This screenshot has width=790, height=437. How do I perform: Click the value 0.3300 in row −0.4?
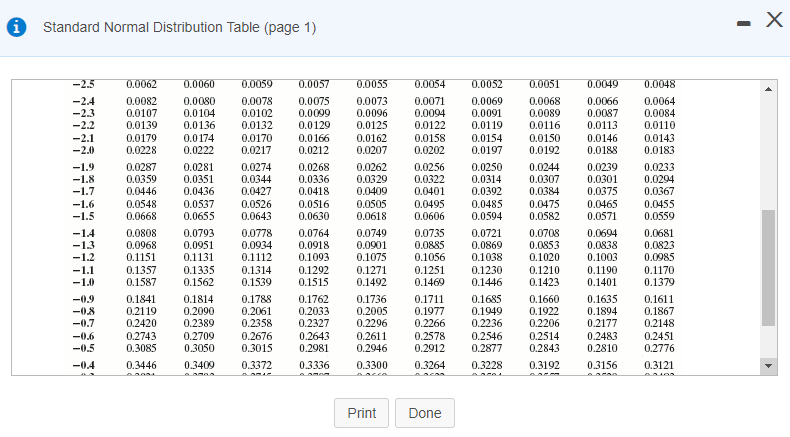coord(372,365)
